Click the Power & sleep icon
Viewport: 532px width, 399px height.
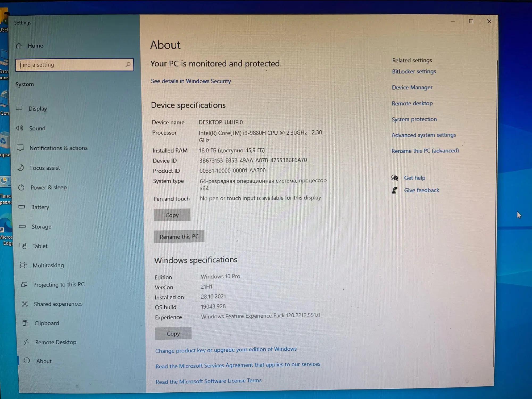tap(21, 187)
